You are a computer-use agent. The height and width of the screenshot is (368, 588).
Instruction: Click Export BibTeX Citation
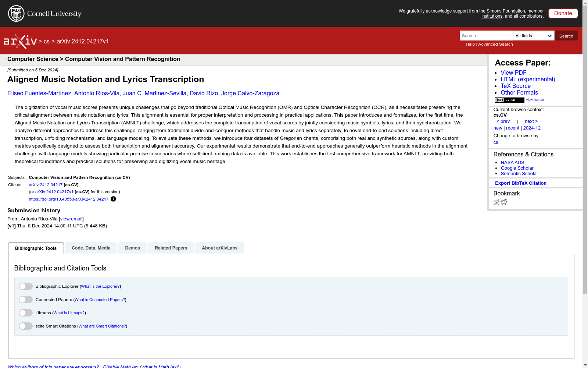521,183
